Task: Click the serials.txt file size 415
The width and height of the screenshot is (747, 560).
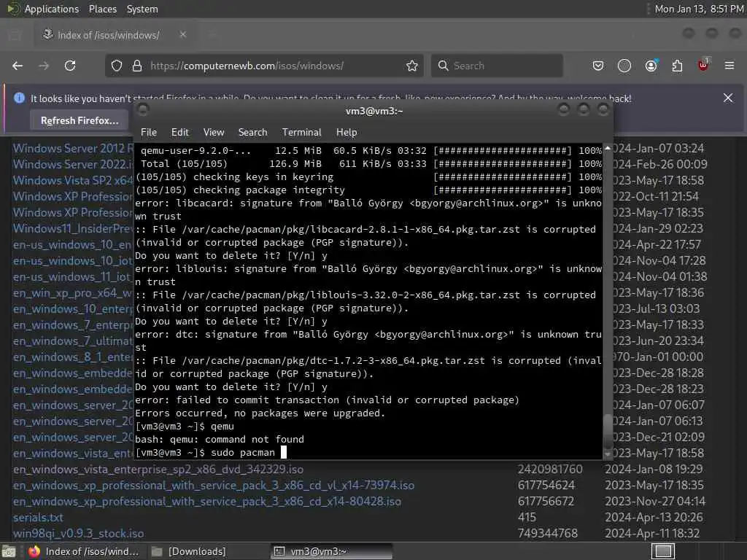Action: coord(527,518)
